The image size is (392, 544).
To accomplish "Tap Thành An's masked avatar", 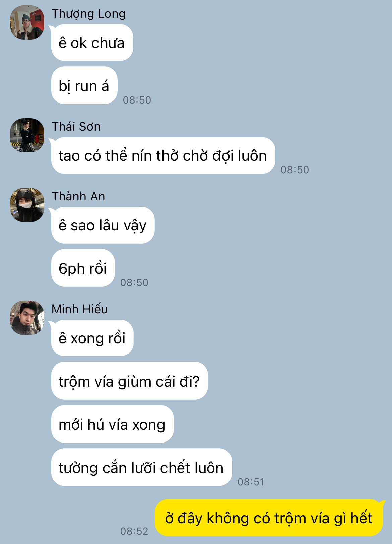I will 27,205.
